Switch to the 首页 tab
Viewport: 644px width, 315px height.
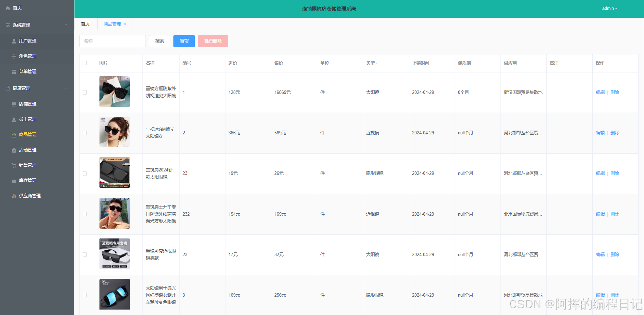[85, 24]
